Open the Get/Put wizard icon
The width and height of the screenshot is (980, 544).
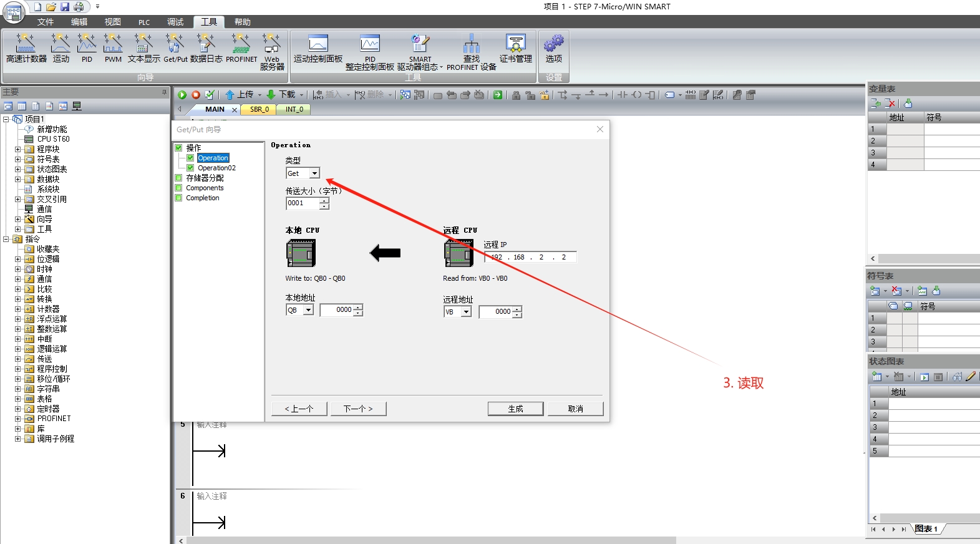click(x=175, y=48)
